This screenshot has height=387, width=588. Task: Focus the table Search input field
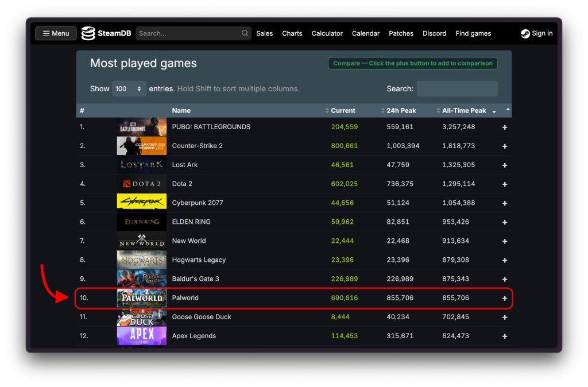[457, 89]
